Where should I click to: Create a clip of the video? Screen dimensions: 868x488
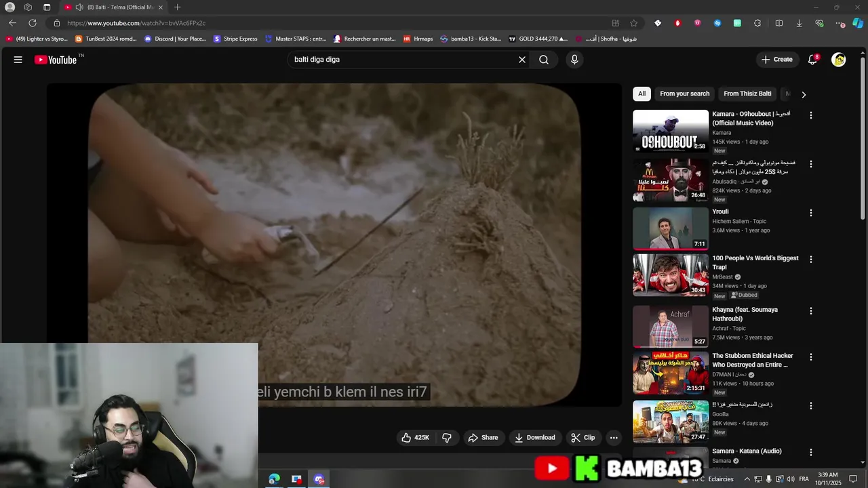click(583, 438)
